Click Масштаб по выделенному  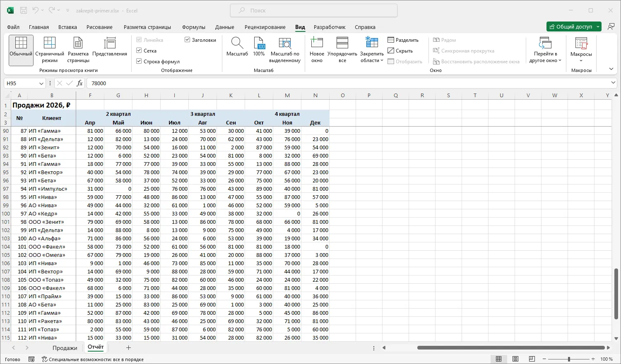[285, 50]
